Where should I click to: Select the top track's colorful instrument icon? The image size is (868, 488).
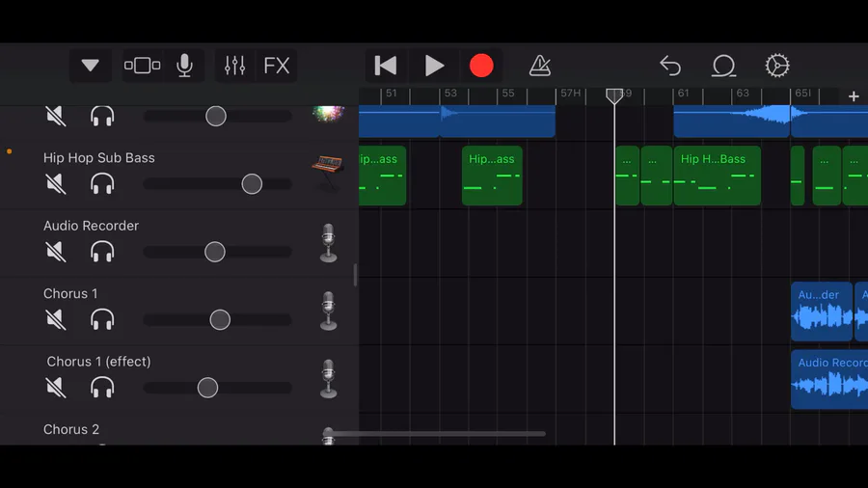[x=328, y=114]
